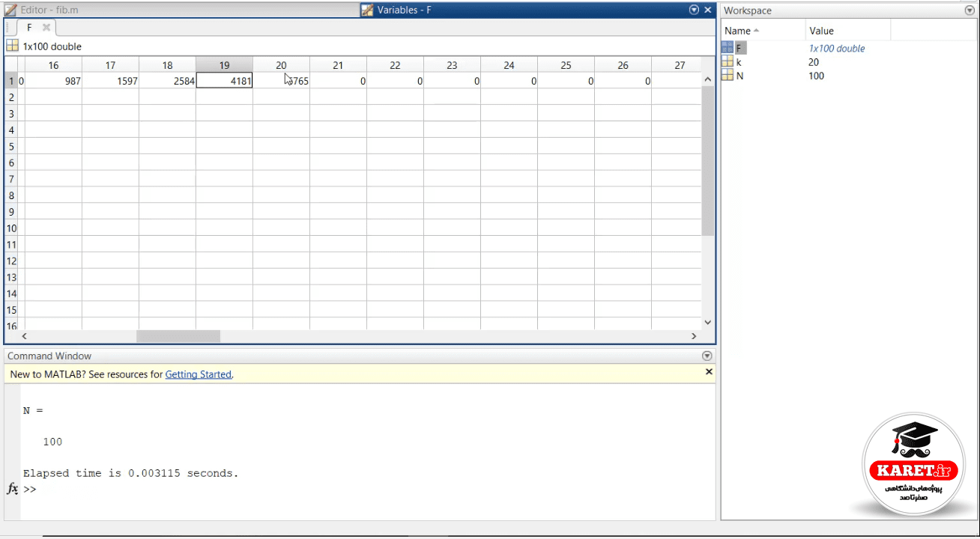
Task: Click the zero cell in column 26
Action: pyautogui.click(x=623, y=81)
